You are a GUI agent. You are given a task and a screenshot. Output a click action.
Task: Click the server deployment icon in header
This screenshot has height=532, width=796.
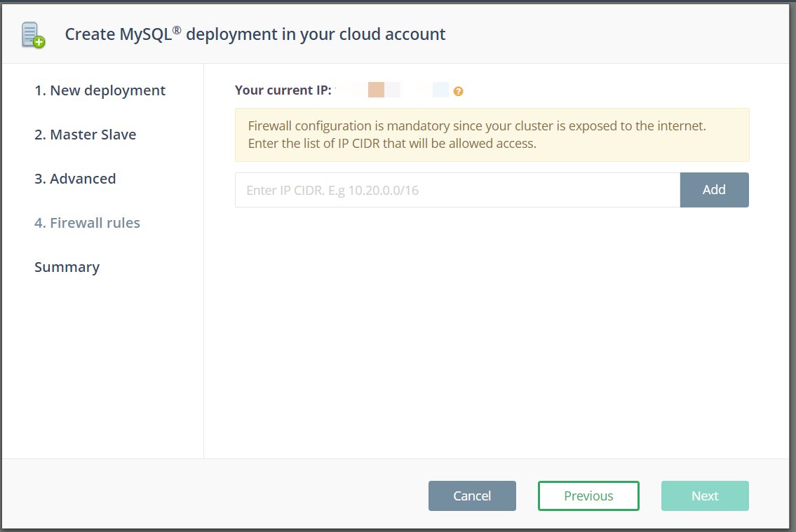(33, 35)
